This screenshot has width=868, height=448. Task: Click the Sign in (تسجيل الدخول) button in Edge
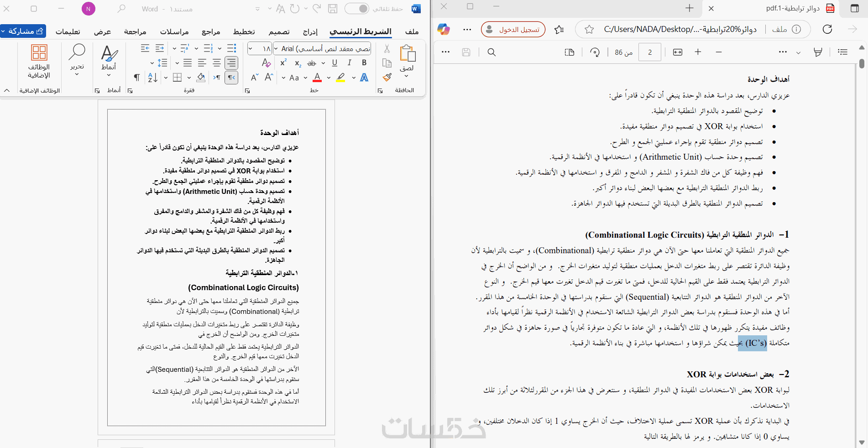[x=513, y=29]
